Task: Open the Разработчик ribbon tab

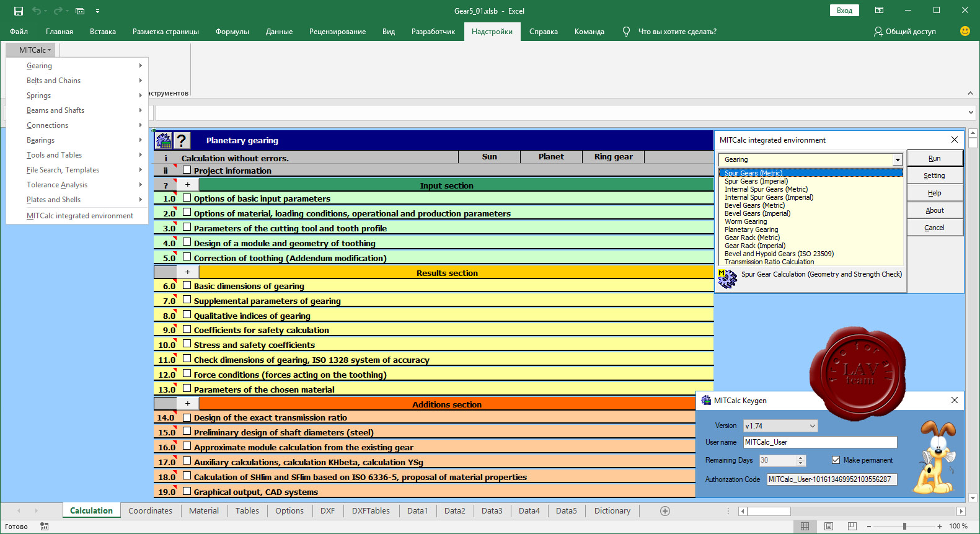Action: click(x=433, y=32)
